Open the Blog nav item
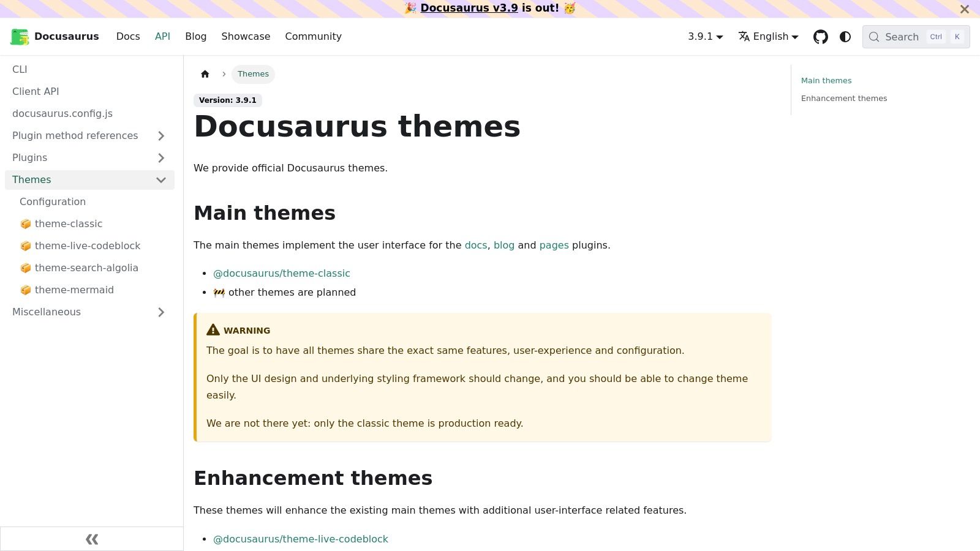This screenshot has width=980, height=551. (x=195, y=37)
